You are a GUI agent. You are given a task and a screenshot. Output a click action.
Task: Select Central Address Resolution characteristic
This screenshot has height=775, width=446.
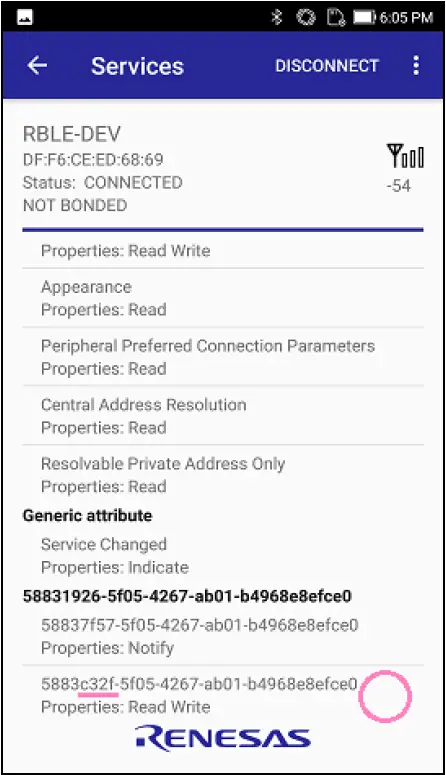click(223, 416)
